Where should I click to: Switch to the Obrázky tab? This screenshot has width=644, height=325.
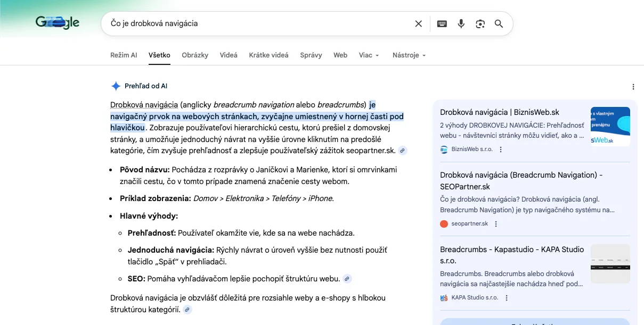(x=195, y=55)
